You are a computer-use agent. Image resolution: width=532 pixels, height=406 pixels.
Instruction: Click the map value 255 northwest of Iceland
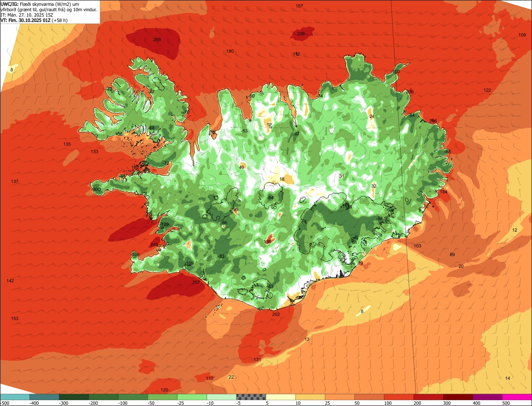point(157,40)
